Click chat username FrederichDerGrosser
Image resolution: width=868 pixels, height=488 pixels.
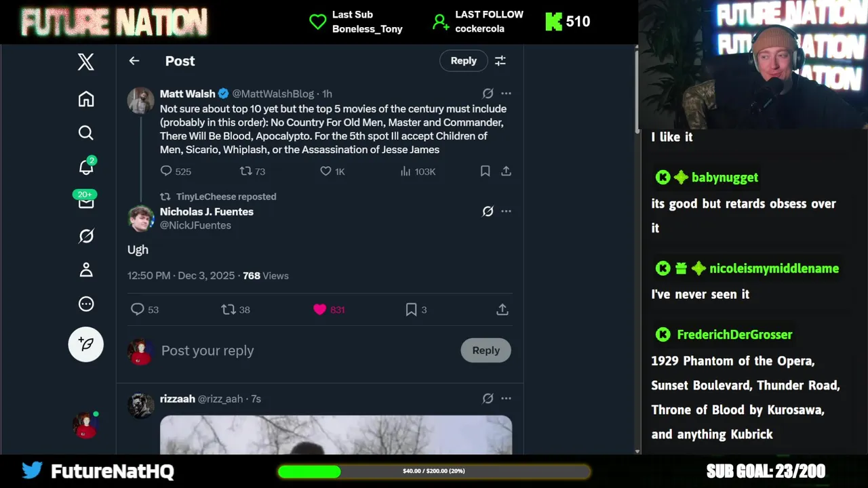tap(734, 334)
